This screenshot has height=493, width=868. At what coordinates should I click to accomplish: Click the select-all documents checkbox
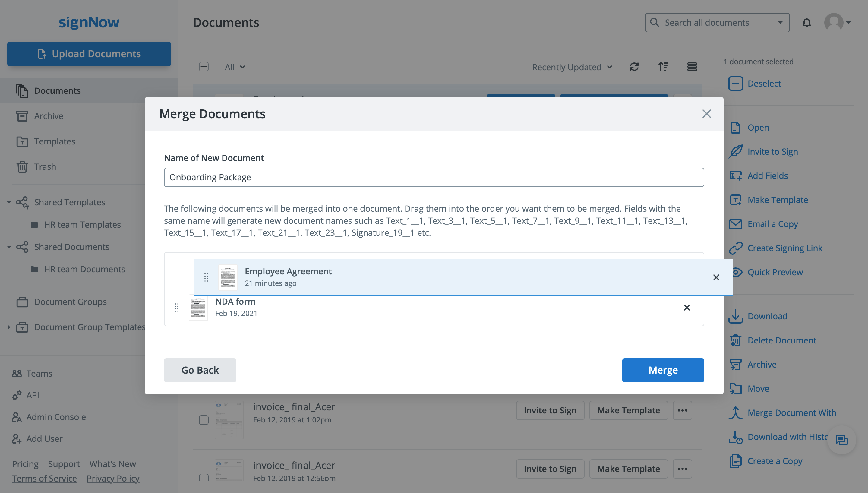point(204,67)
